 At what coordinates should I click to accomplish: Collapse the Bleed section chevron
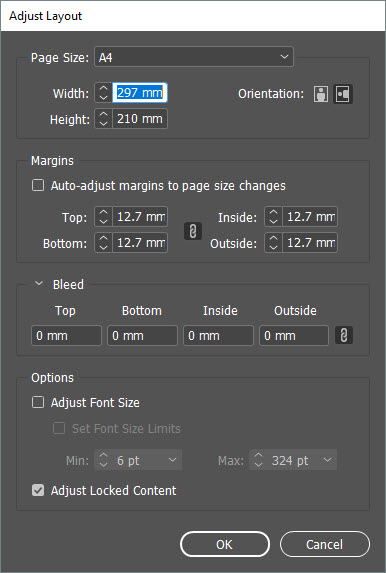39,284
